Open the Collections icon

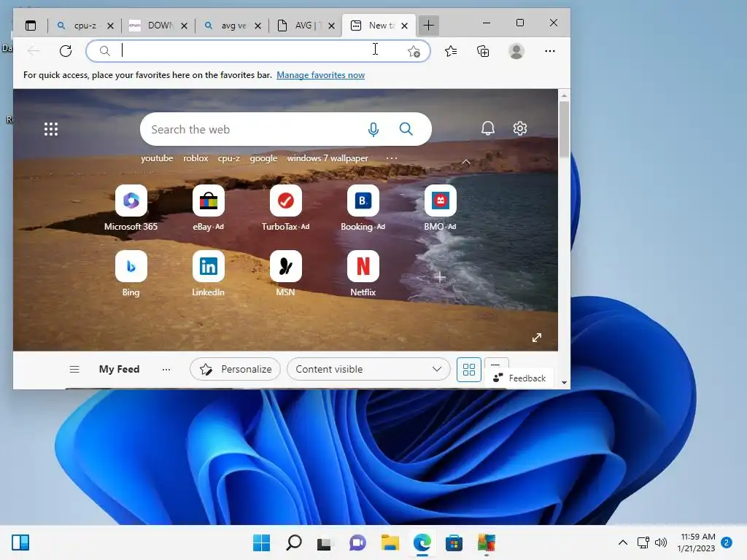[x=483, y=51]
